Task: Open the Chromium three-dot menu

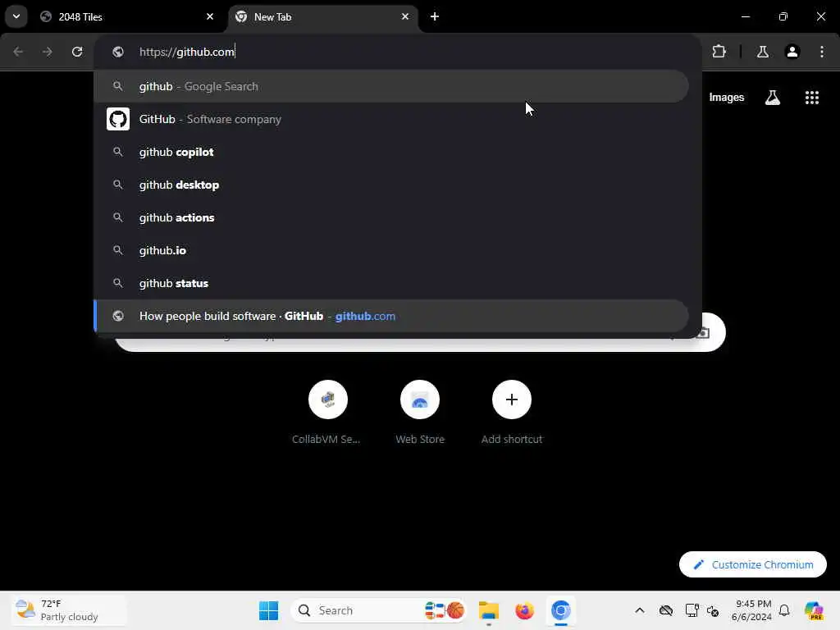Action: tap(822, 52)
